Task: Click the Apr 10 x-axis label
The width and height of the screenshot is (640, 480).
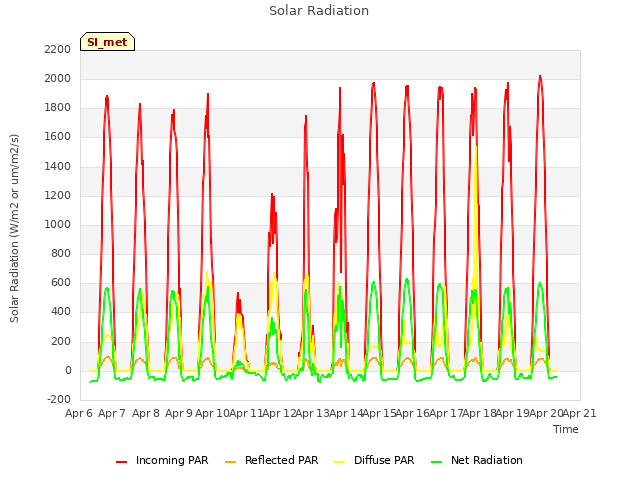Action: 212,413
